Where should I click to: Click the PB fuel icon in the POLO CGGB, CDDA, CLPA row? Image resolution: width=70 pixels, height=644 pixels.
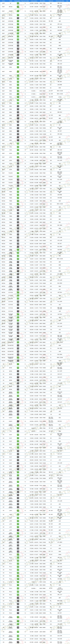(x=18, y=588)
